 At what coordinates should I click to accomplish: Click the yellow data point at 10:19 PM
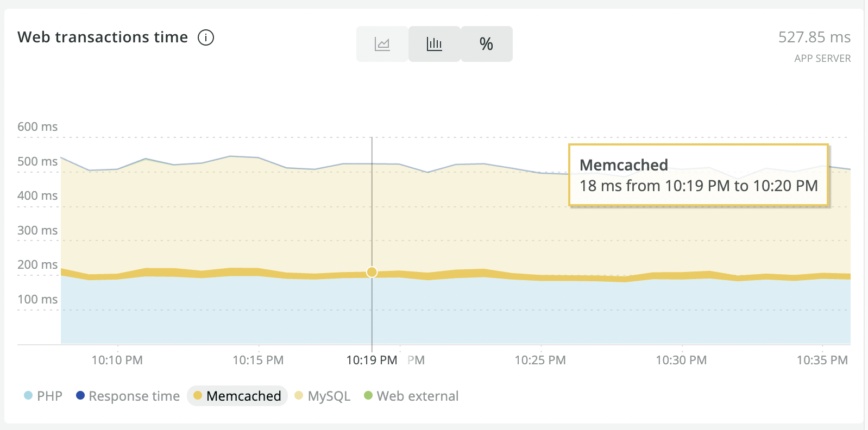coord(372,272)
